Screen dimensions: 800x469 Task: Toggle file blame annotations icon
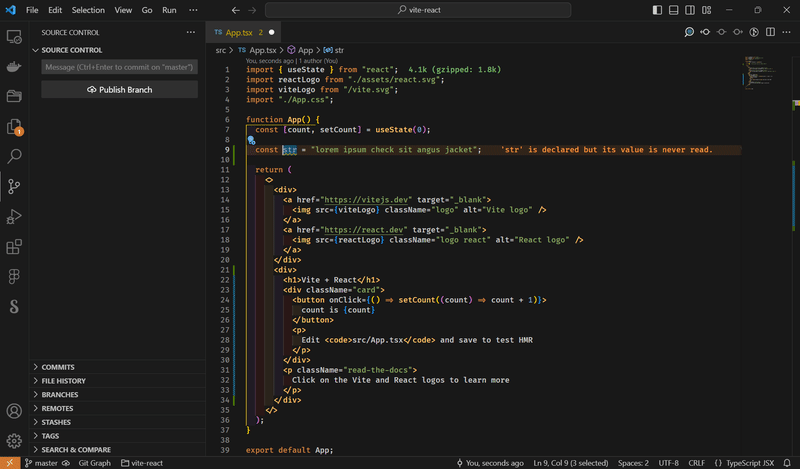pyautogui.click(x=754, y=32)
